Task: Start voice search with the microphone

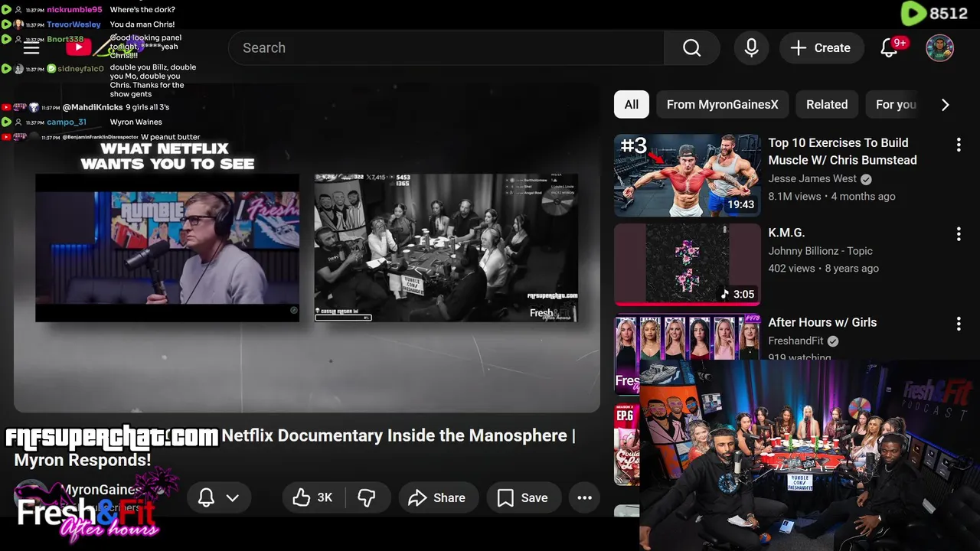Action: click(751, 47)
